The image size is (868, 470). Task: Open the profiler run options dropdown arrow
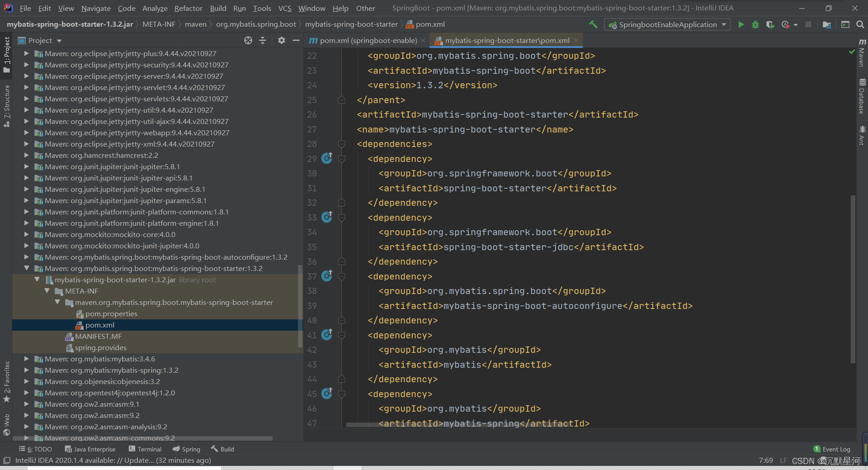click(x=796, y=25)
